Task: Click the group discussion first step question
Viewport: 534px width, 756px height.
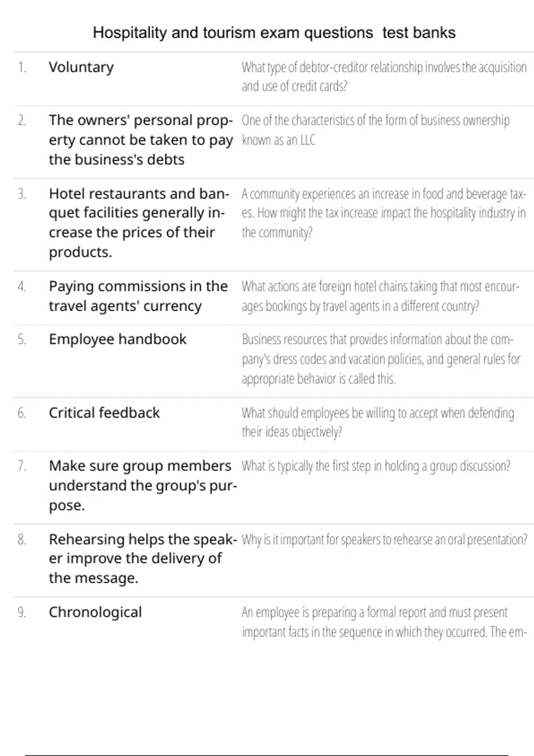Action: coord(376,466)
